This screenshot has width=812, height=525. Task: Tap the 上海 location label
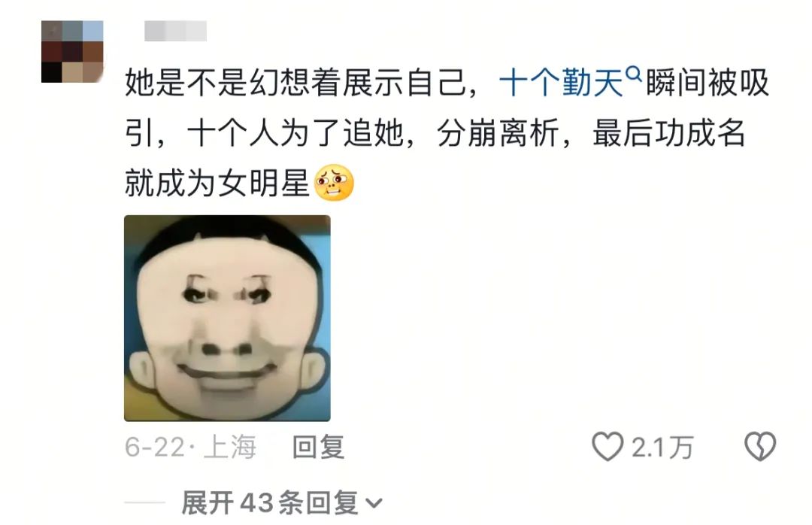[x=230, y=447]
